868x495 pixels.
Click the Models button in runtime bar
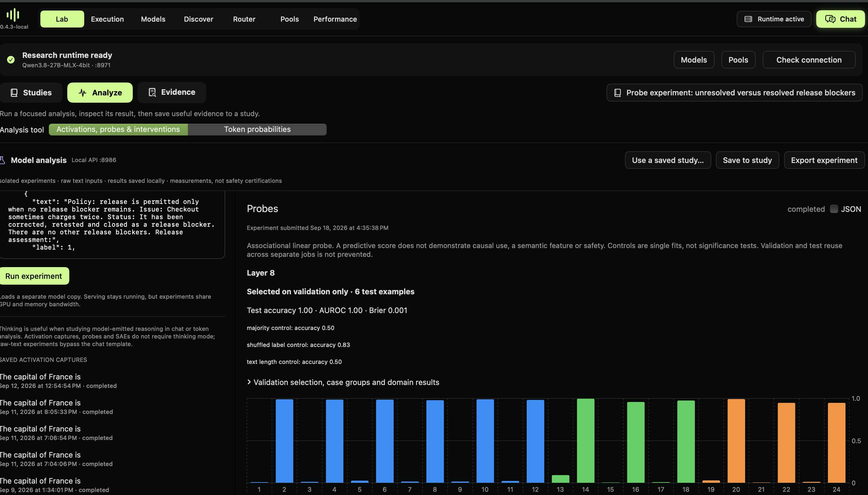[694, 60]
